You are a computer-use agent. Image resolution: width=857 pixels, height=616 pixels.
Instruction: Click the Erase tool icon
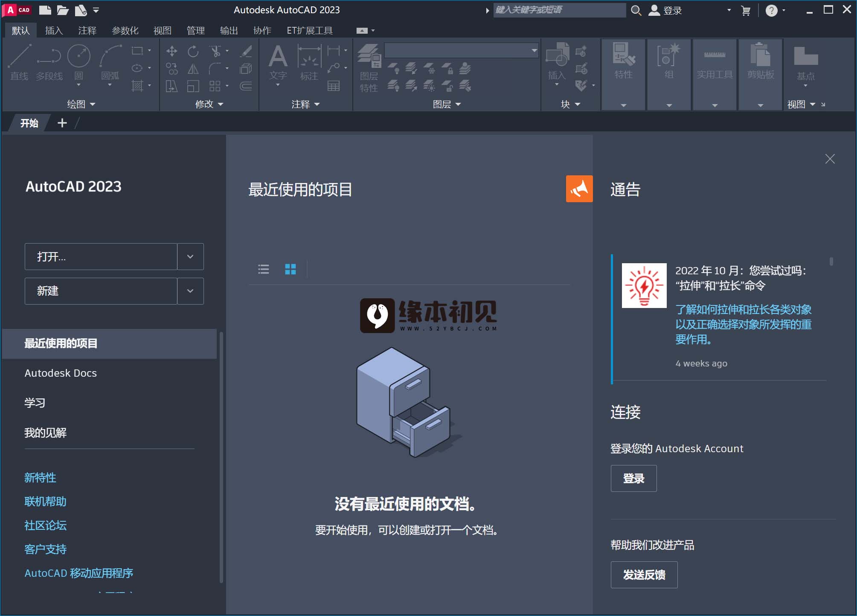246,51
